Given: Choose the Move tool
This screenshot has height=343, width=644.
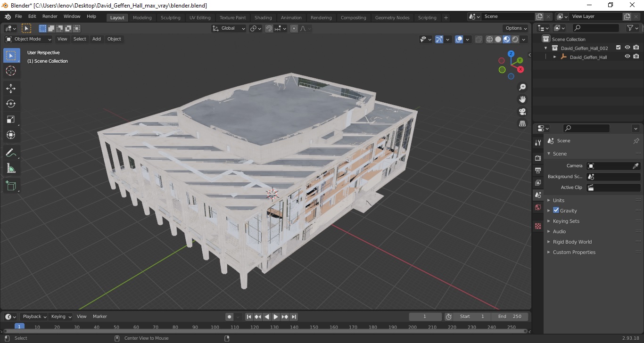Looking at the screenshot, I should [x=11, y=89].
